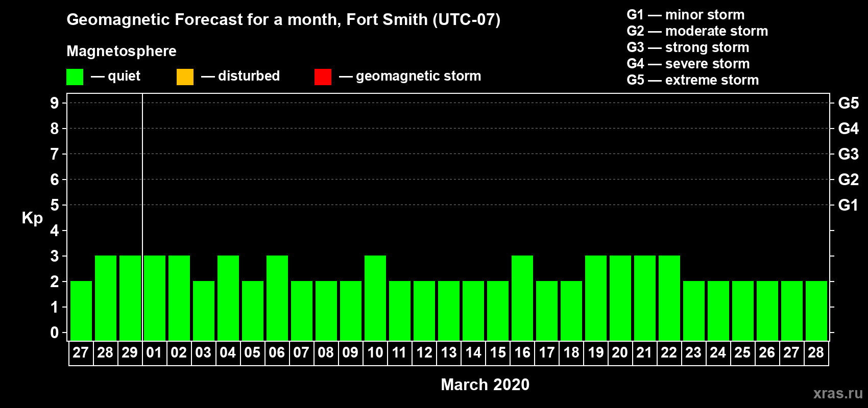Click the G1 label on right axis

pos(849,205)
